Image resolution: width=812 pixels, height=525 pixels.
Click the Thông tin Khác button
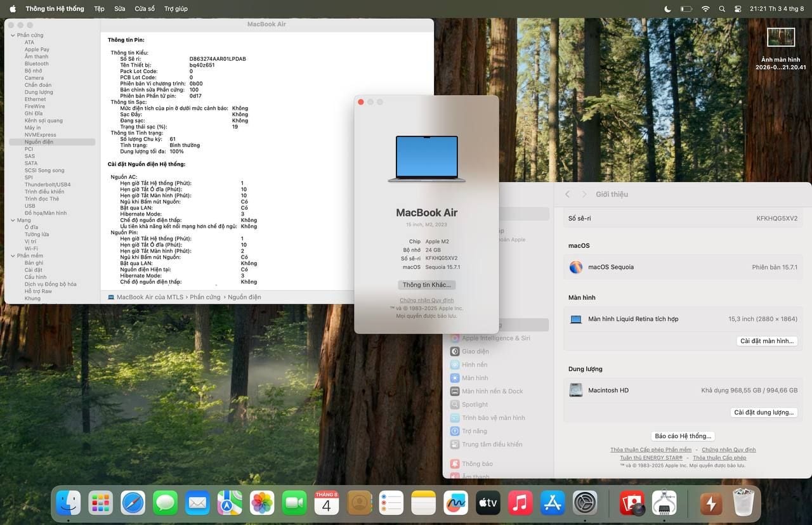pos(426,285)
